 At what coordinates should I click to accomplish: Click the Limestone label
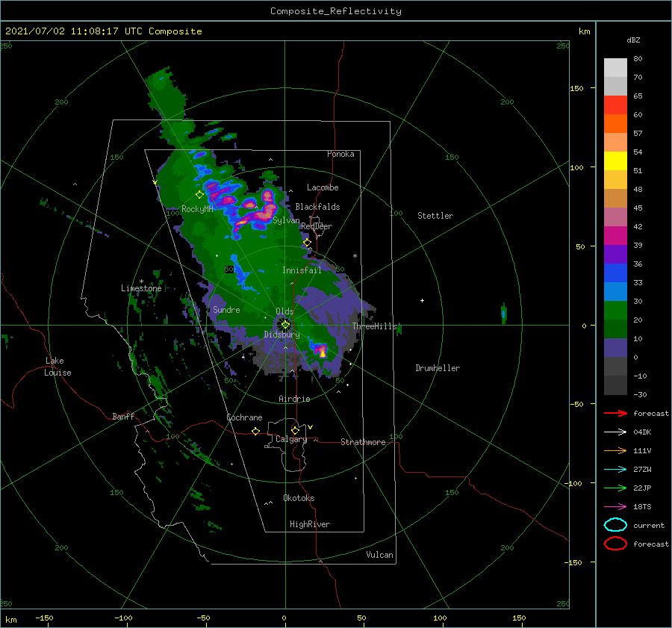141,288
